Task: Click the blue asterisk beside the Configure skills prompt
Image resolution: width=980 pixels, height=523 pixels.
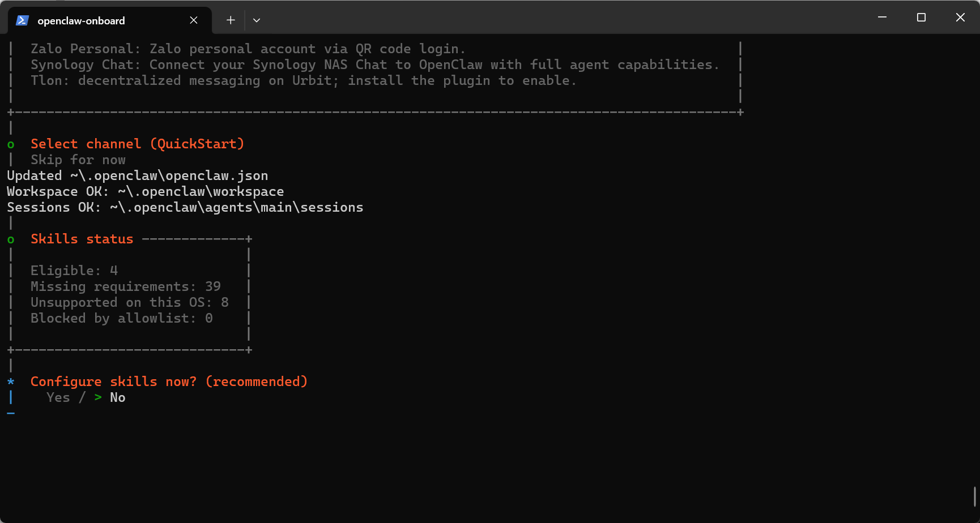Action: click(x=11, y=382)
